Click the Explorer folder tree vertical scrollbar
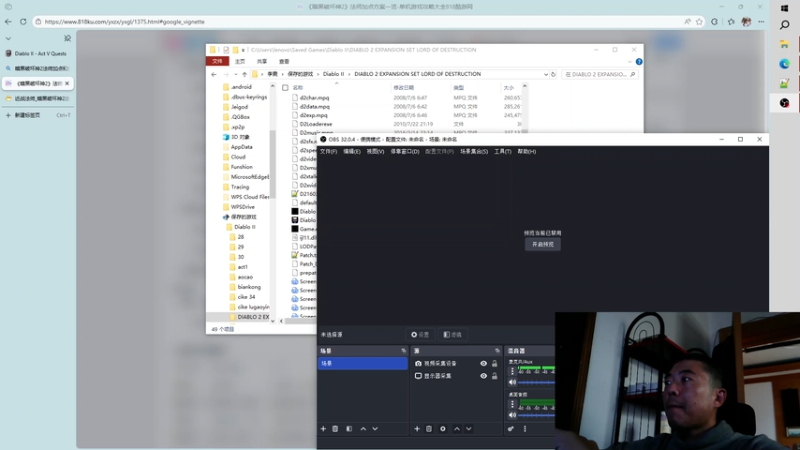The width and height of the screenshot is (800, 450). 272,164
